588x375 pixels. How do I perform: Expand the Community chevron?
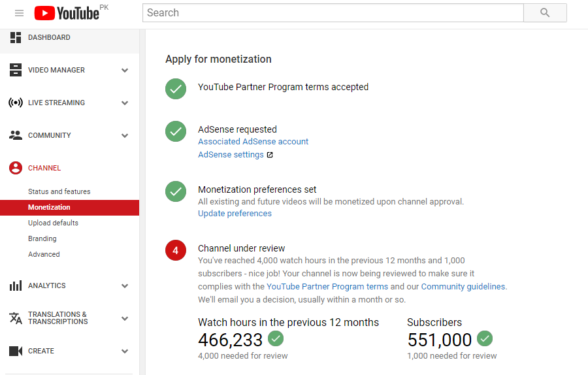point(125,135)
